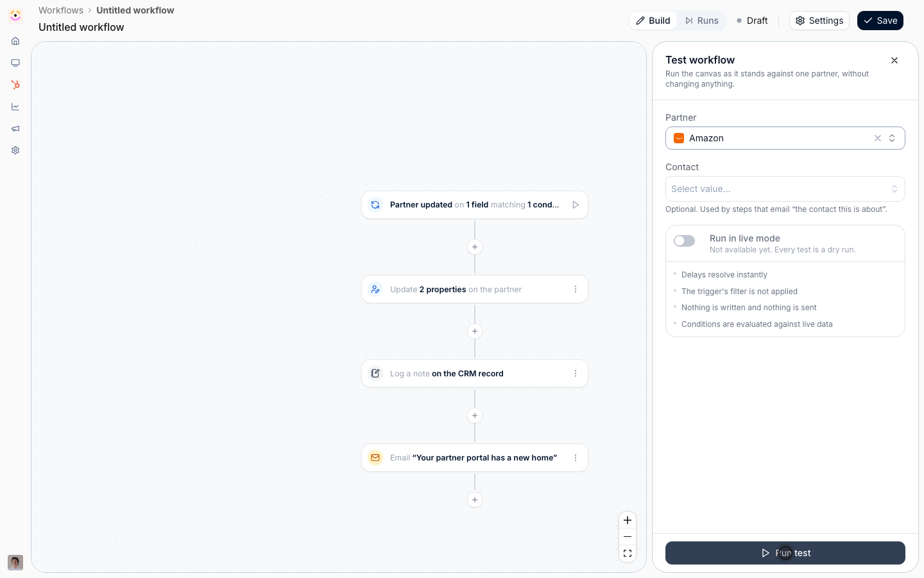Zoom out on the canvas
Image resolution: width=924 pixels, height=578 pixels.
(628, 537)
